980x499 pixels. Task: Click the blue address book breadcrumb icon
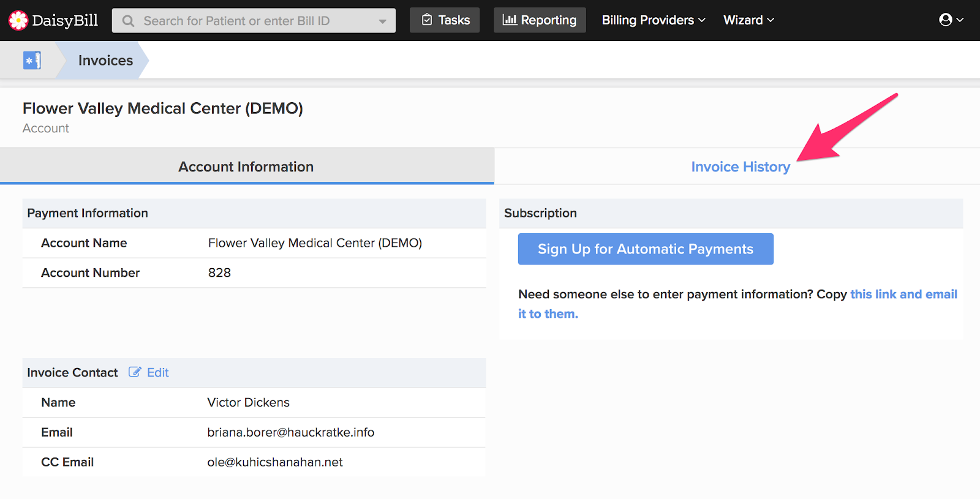click(x=32, y=60)
